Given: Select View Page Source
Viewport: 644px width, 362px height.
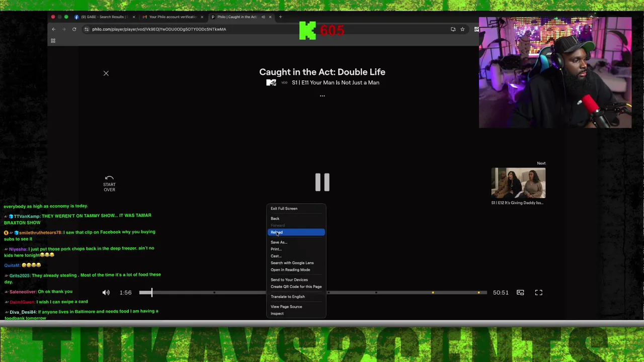Looking at the screenshot, I should pos(296,307).
